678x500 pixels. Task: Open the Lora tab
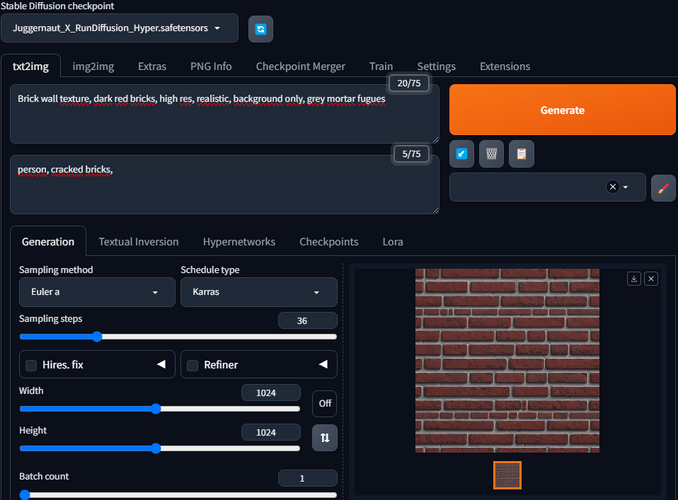tap(393, 242)
